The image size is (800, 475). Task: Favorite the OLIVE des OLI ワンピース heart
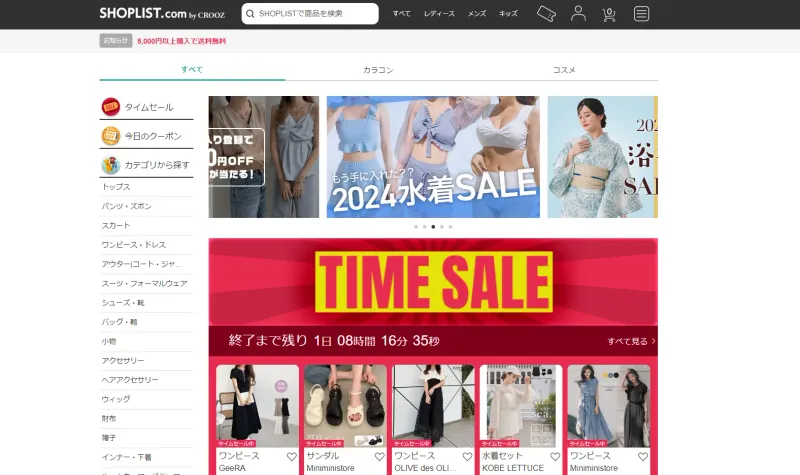467,457
